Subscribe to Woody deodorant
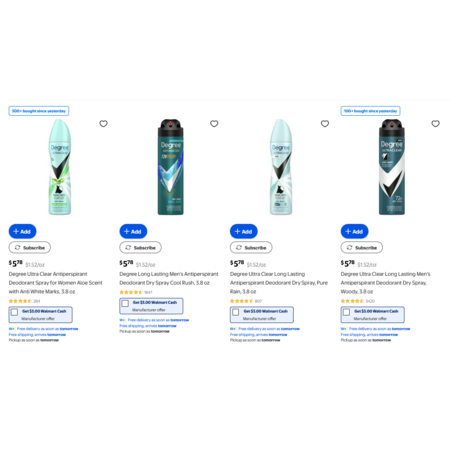 pyautogui.click(x=362, y=248)
